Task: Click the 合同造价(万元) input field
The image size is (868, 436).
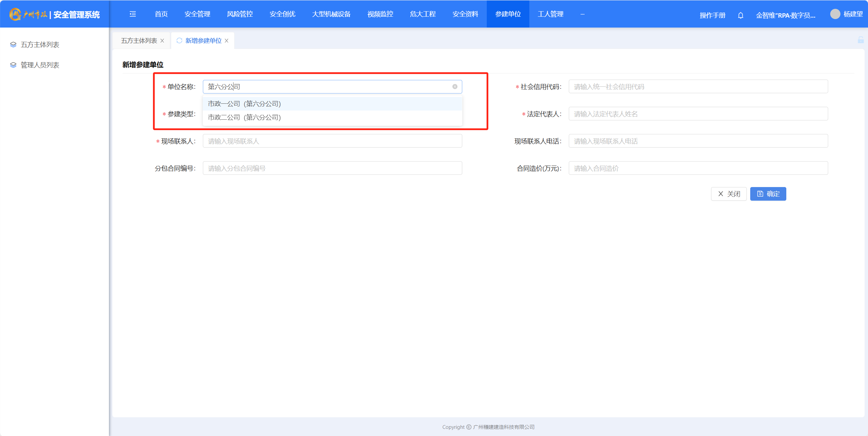Action: coord(698,168)
